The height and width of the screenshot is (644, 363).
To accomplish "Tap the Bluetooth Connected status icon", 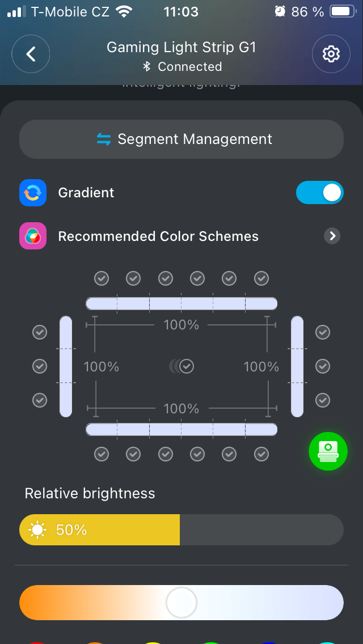I will 146,67.
